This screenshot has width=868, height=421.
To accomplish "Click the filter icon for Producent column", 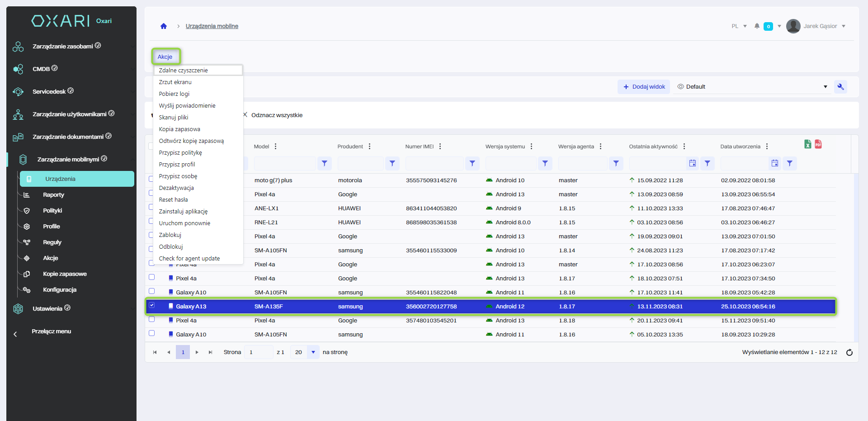I will tap(392, 163).
